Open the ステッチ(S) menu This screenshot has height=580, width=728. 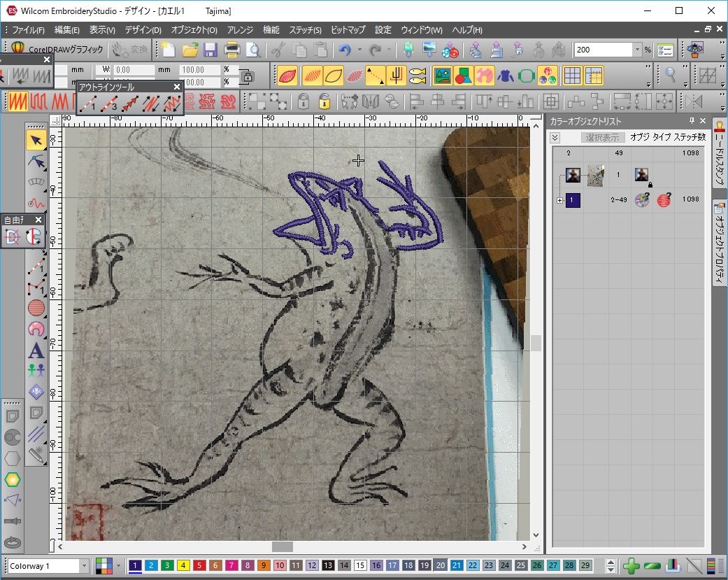(305, 30)
